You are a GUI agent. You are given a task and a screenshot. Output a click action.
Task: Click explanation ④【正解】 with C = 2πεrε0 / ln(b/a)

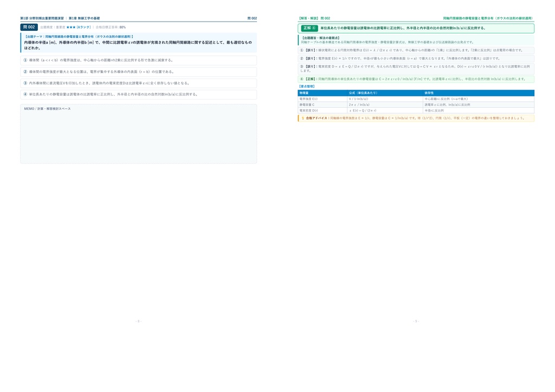click(x=416, y=79)
